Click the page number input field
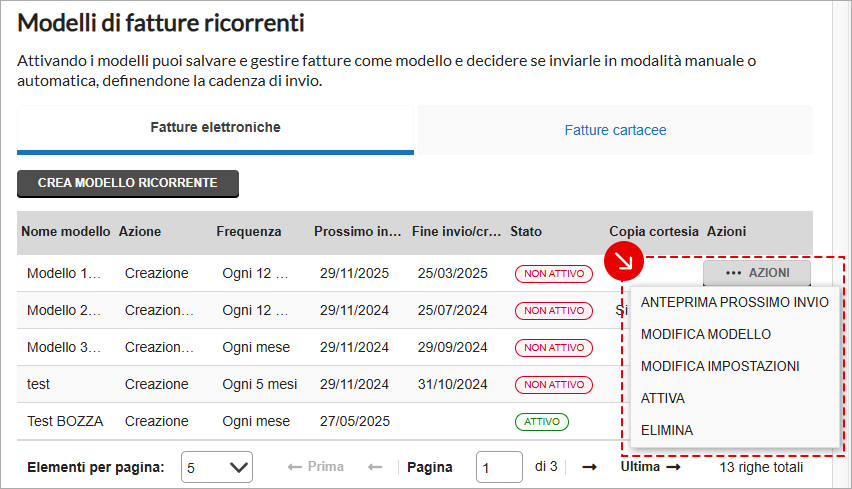The height and width of the screenshot is (489, 852). (499, 467)
